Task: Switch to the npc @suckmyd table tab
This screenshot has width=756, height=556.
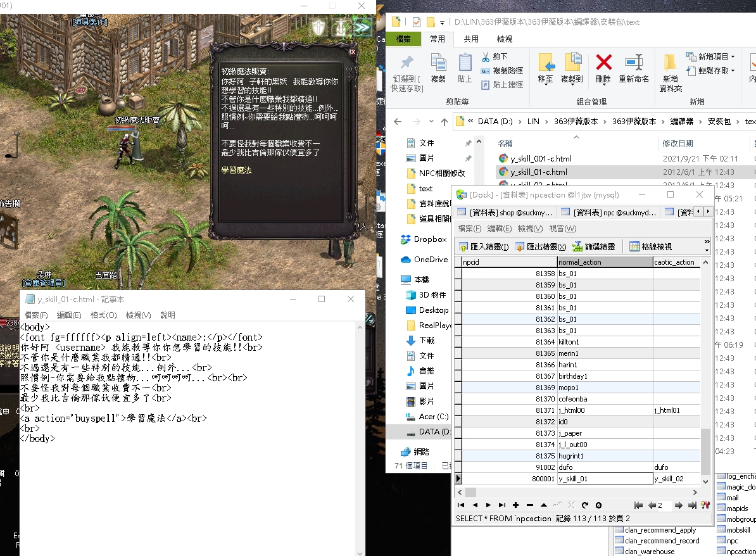Action: 608,213
